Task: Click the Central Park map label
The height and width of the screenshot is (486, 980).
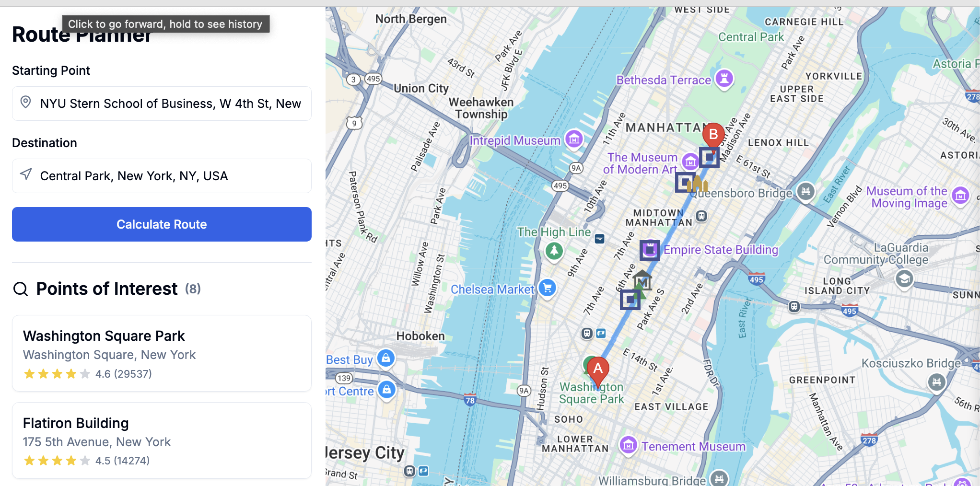Action: coord(751,37)
